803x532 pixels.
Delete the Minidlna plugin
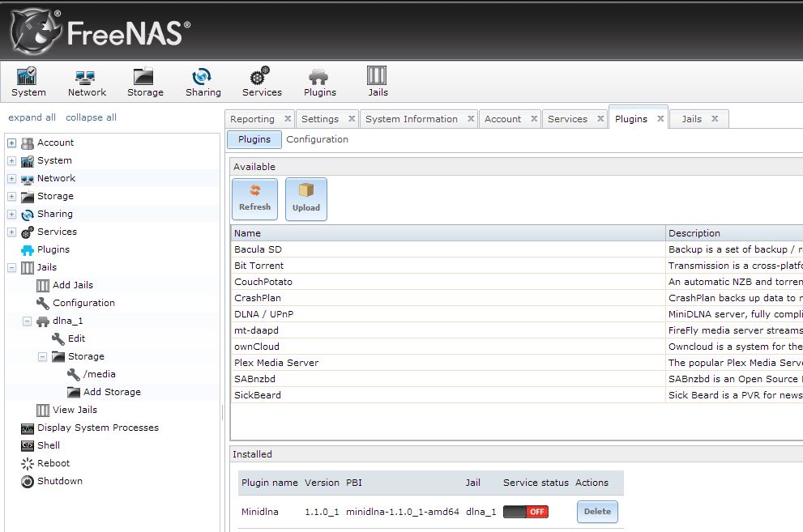click(x=597, y=512)
